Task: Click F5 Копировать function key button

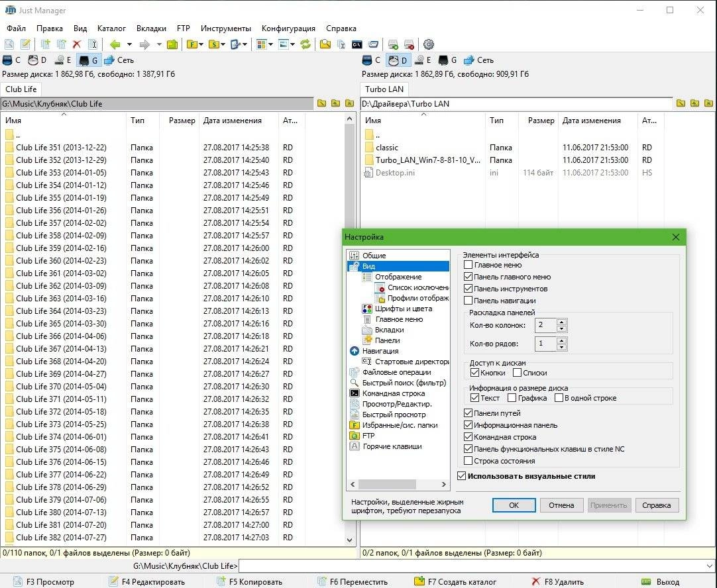Action: click(x=249, y=581)
